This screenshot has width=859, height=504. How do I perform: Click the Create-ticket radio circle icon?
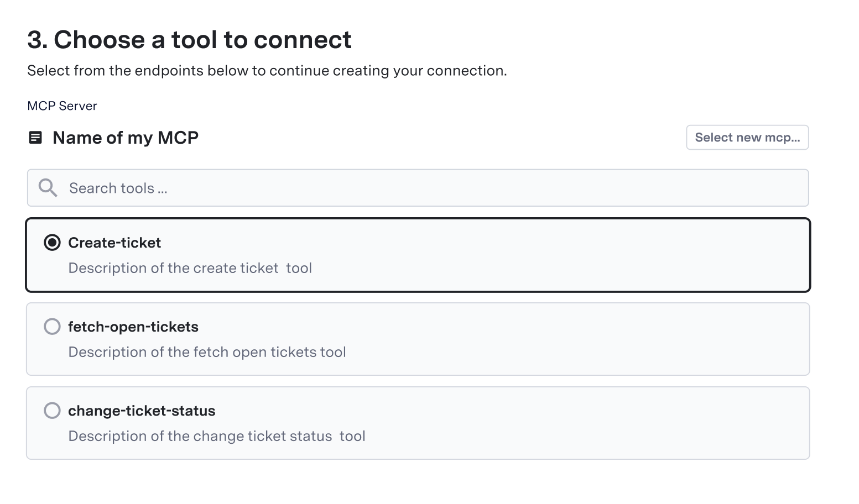[x=52, y=242]
